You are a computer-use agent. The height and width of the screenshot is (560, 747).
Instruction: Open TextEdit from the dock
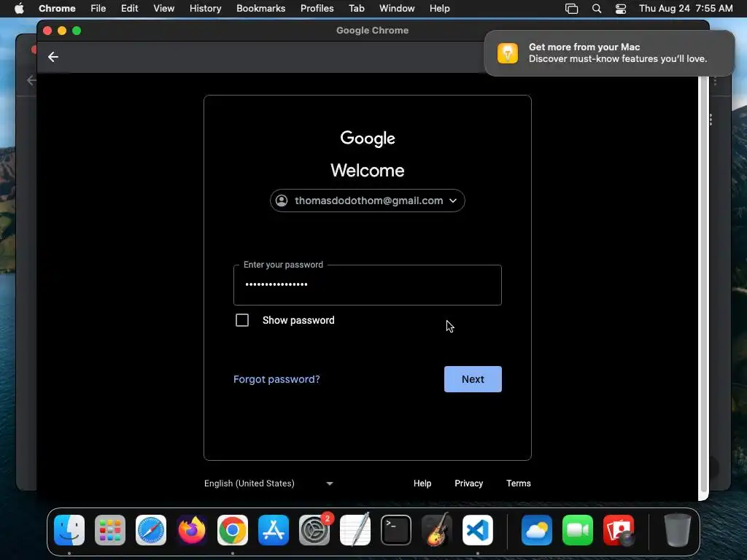[355, 530]
